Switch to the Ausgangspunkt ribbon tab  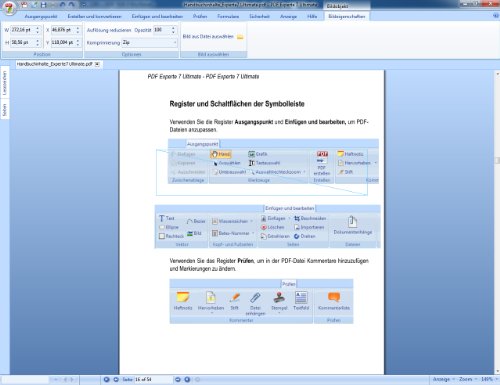click(41, 16)
